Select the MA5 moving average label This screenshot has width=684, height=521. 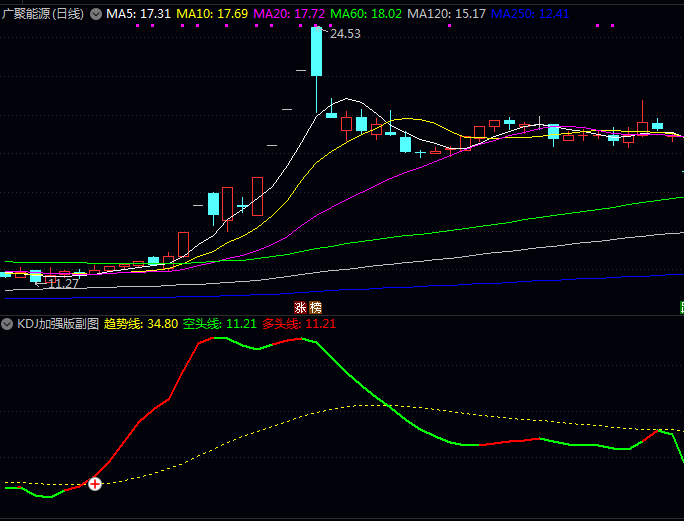point(138,14)
